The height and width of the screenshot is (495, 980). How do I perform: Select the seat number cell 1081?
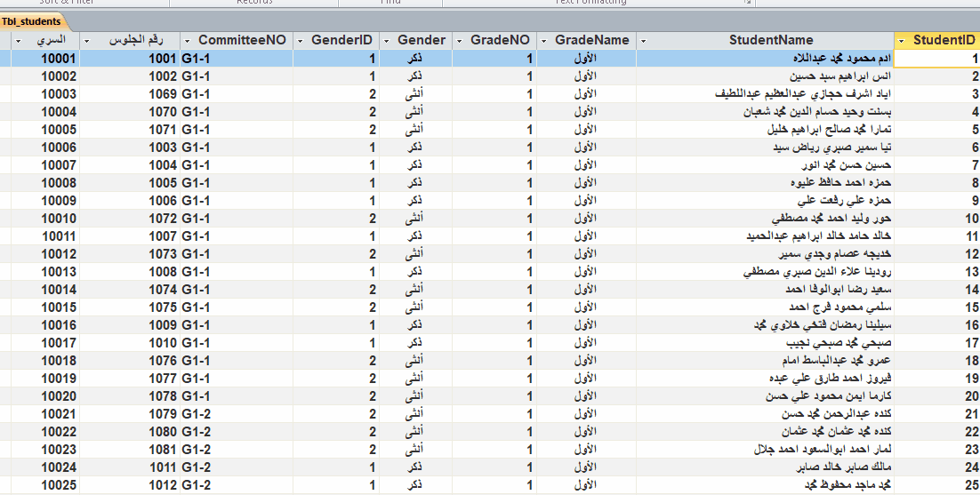click(132, 450)
